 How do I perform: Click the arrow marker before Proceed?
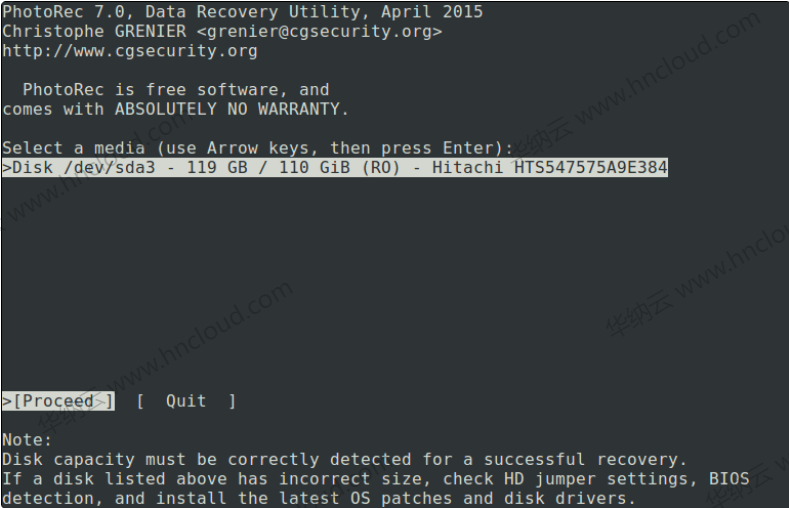click(x=7, y=401)
